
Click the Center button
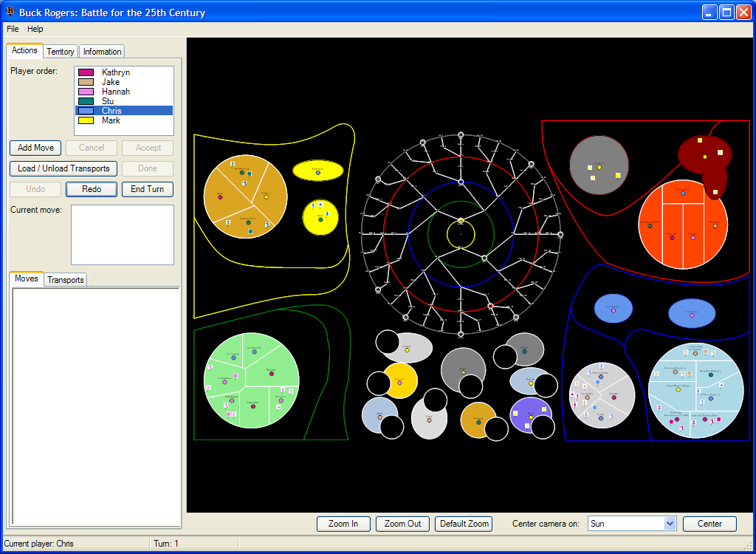[709, 524]
